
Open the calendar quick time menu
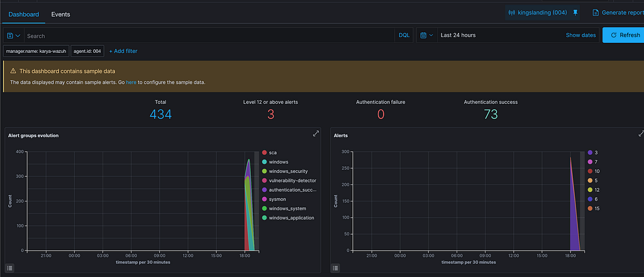coord(427,35)
